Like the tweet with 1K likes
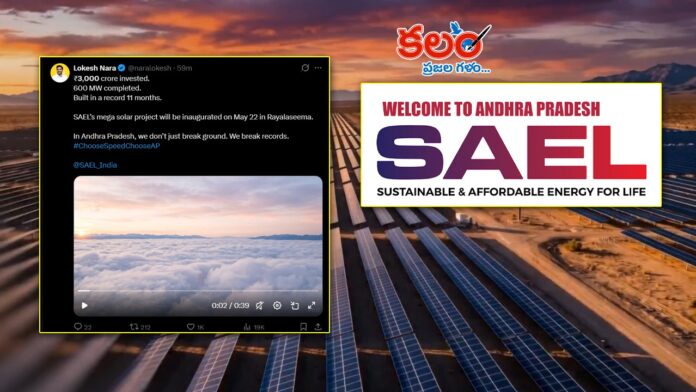696x392 pixels. (x=190, y=327)
